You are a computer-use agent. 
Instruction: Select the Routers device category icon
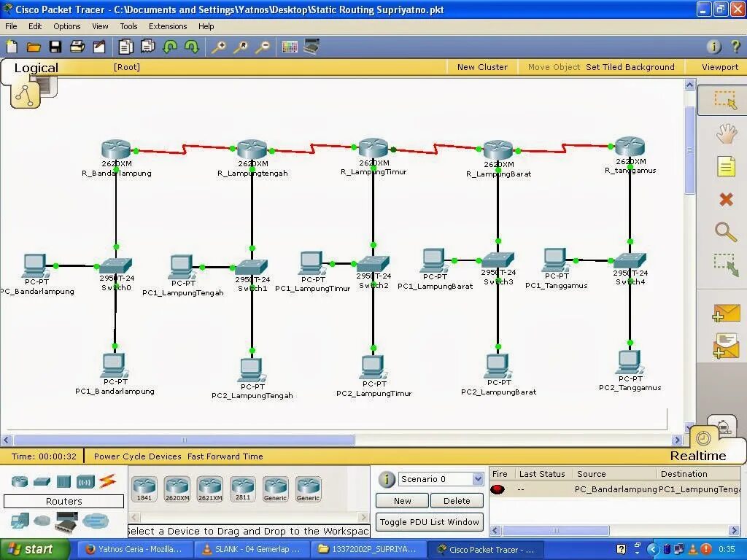20,481
